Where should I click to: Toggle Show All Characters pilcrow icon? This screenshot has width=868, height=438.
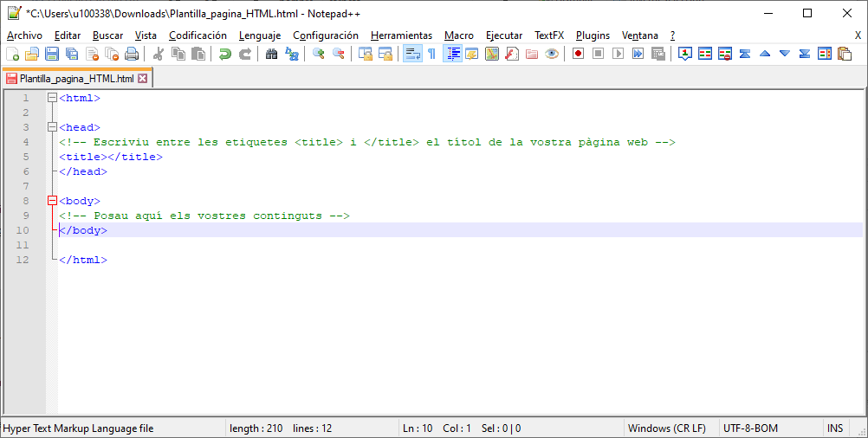431,54
